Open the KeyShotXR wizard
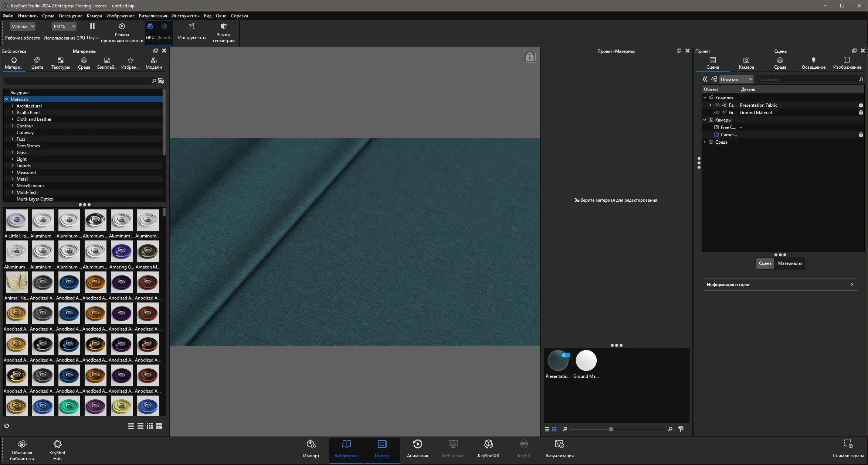The height and width of the screenshot is (465, 868). pyautogui.click(x=488, y=444)
